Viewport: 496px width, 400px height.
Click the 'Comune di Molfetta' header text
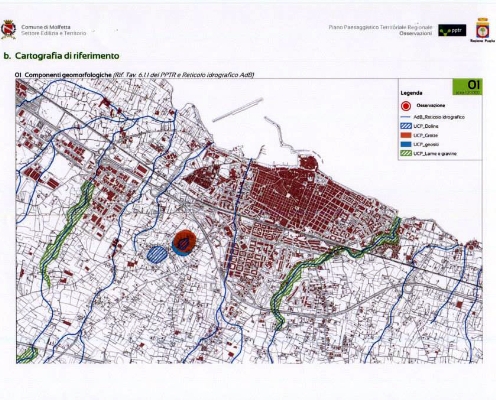click(x=46, y=27)
